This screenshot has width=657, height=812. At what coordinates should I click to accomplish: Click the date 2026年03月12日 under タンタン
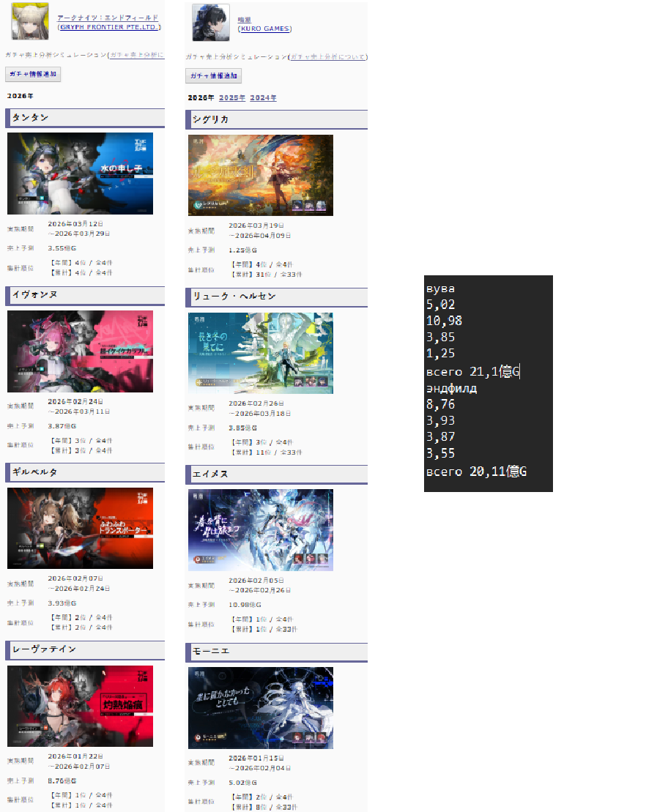click(x=75, y=224)
